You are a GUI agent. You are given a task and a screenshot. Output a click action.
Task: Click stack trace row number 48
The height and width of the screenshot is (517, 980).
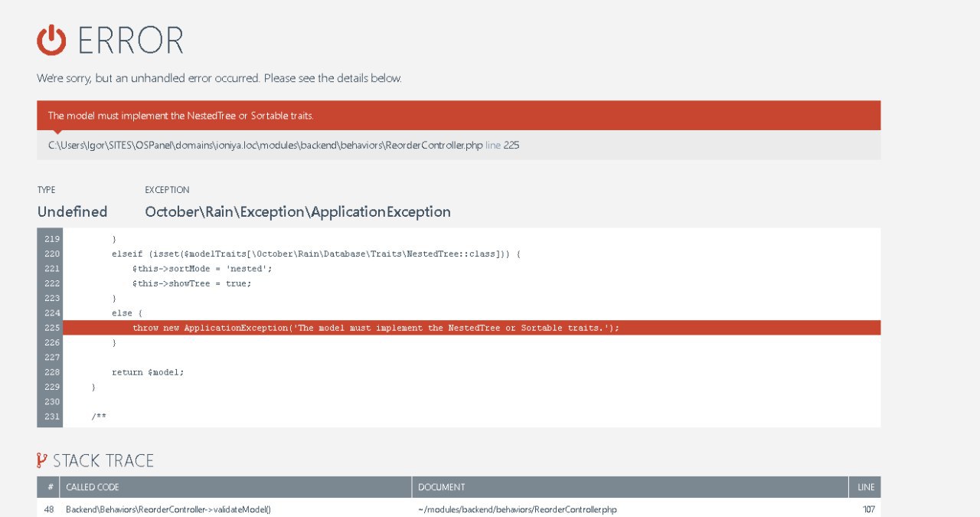click(49, 509)
